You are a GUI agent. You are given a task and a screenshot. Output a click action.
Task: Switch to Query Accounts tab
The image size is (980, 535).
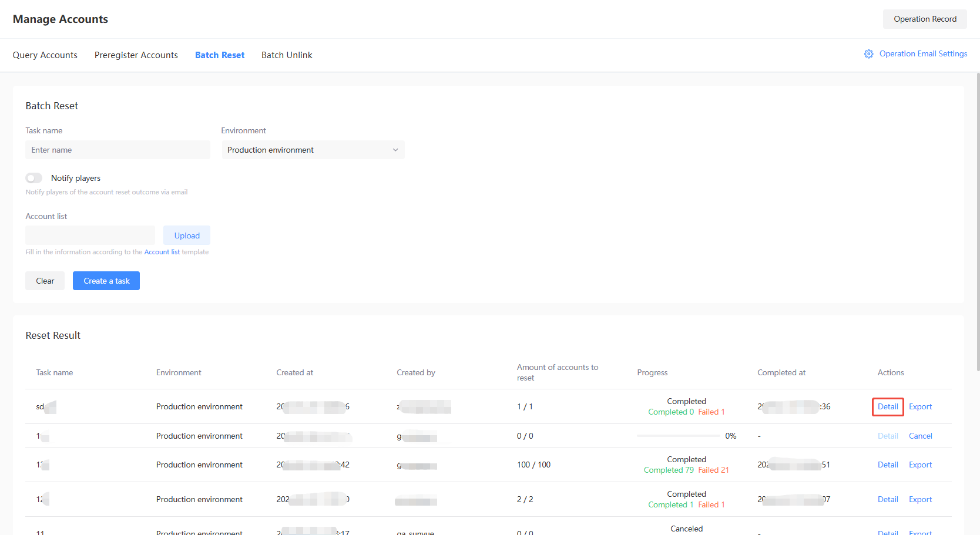click(x=45, y=55)
